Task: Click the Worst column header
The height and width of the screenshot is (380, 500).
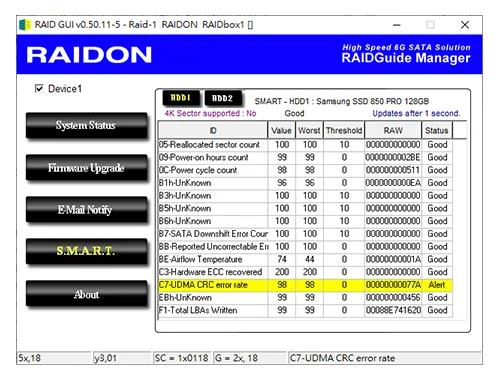Action: (309, 130)
